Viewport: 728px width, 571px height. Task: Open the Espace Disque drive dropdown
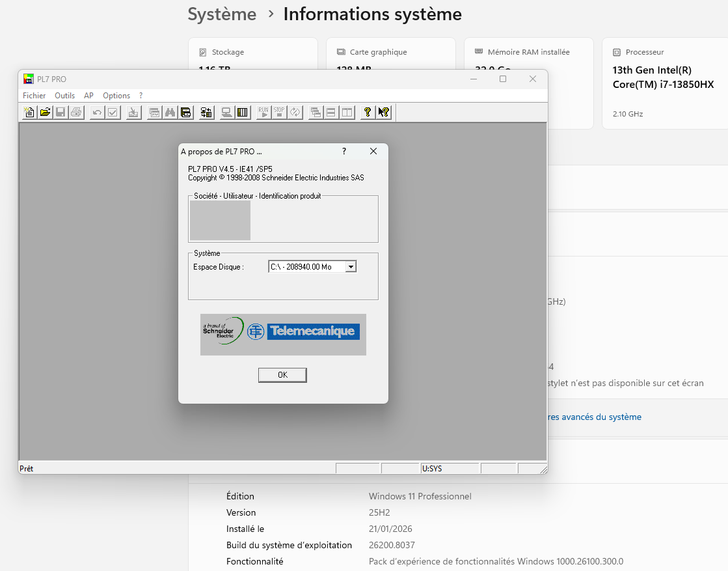[x=351, y=266]
